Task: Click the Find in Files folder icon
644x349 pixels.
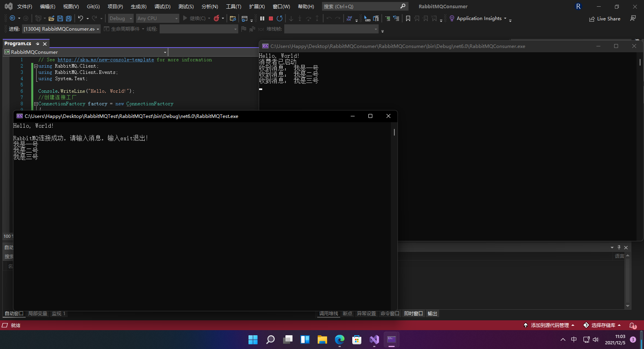Action: point(233,18)
